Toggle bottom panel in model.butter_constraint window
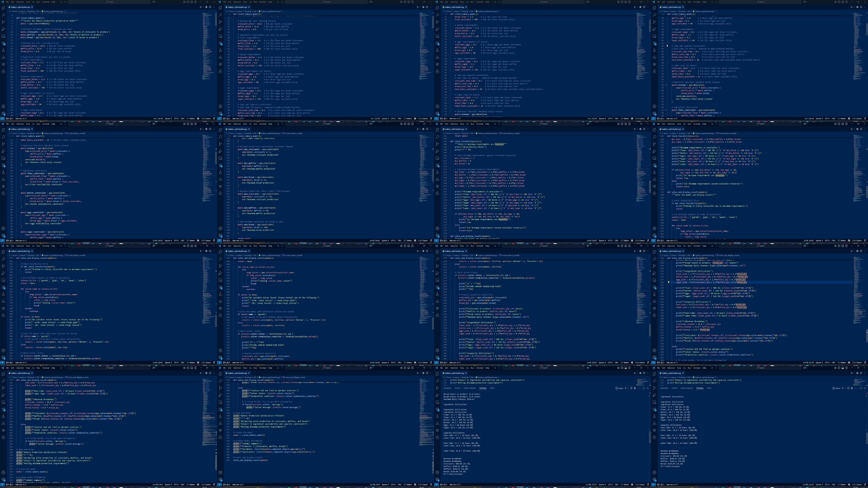 [192, 124]
